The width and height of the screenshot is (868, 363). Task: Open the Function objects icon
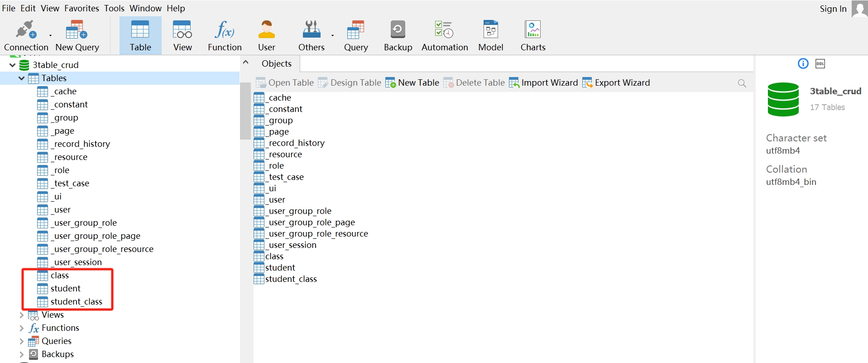pyautogui.click(x=225, y=30)
